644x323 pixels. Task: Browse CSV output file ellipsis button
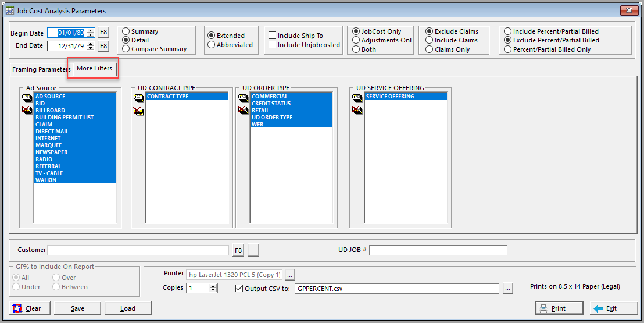tap(507, 289)
